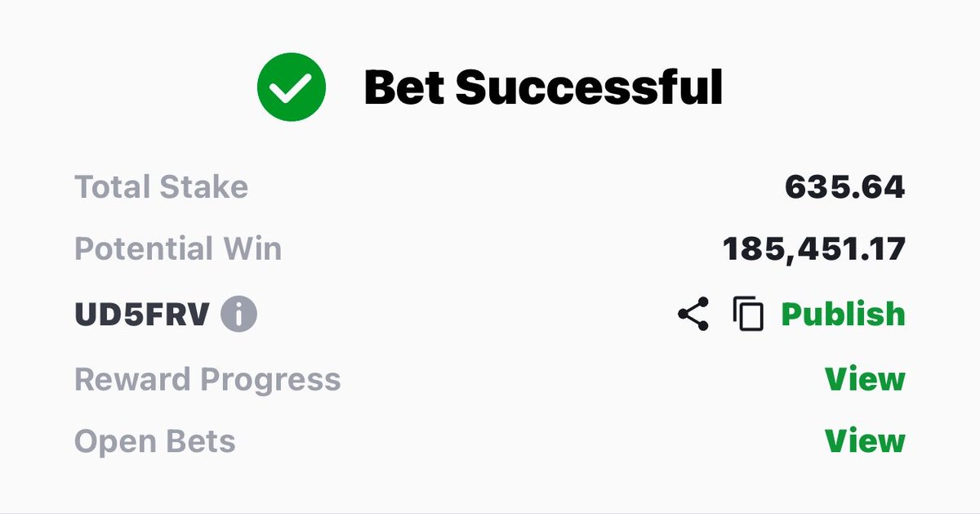View the Reward Progress details

865,379
